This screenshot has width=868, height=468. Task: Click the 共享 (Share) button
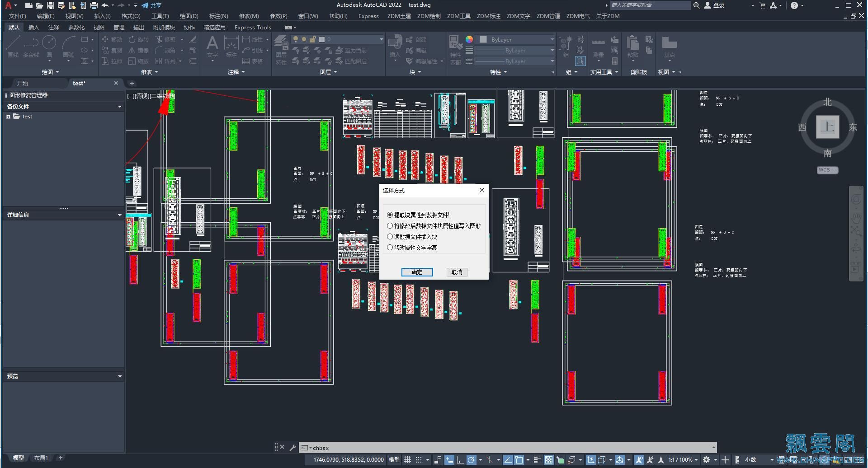pos(151,5)
